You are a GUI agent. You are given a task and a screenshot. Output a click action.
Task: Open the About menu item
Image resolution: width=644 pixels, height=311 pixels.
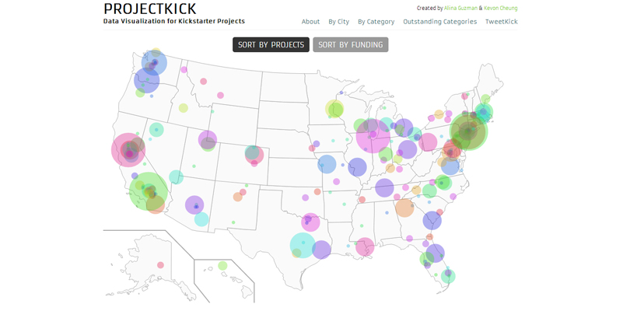(310, 22)
